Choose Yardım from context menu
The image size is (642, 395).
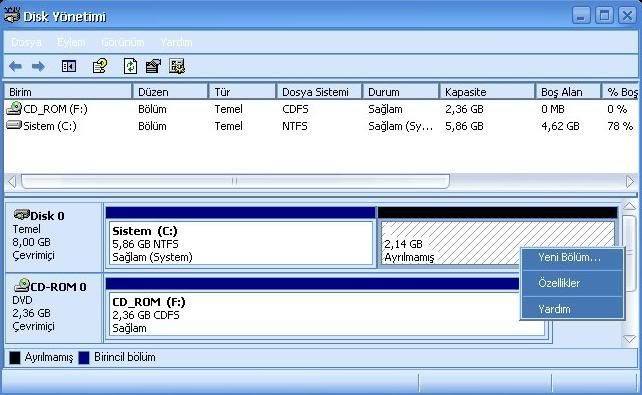point(572,309)
